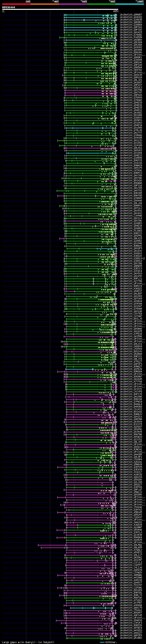This screenshot has width=146, height=644.
Task: Select the UniRef100_Q76KW2 label
Action: point(131,35)
